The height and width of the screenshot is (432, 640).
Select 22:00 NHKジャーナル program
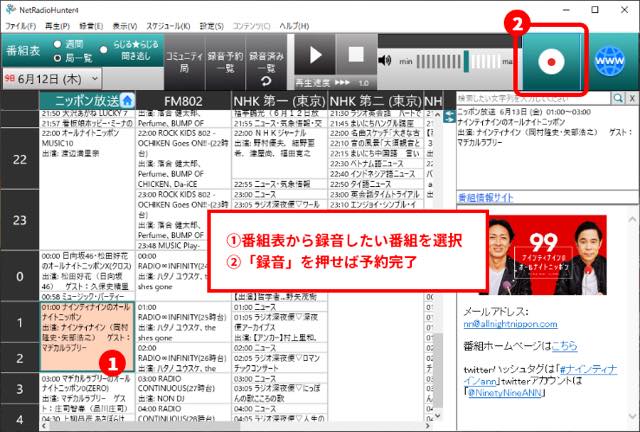(280, 153)
